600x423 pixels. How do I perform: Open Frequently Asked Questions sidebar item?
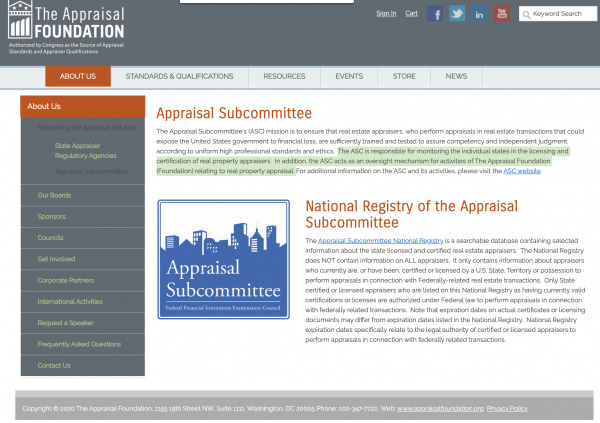point(83,344)
